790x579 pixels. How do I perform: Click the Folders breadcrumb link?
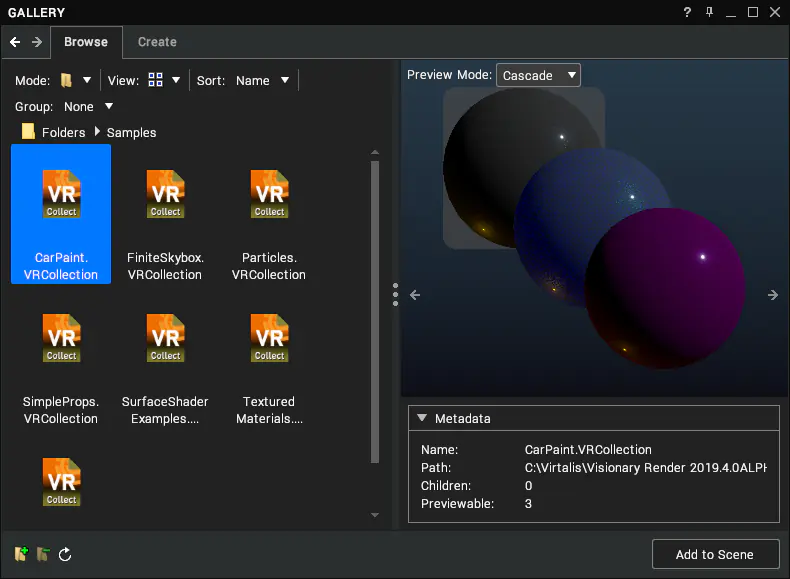point(63,133)
